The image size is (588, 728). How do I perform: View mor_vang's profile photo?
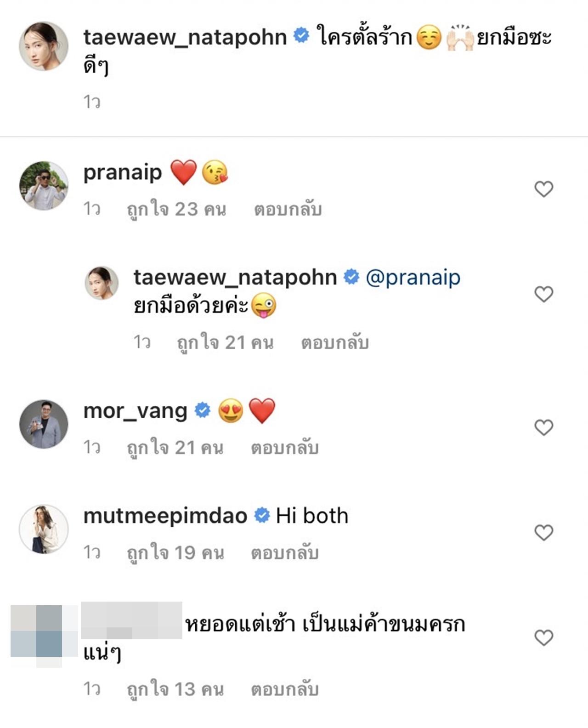tap(43, 424)
